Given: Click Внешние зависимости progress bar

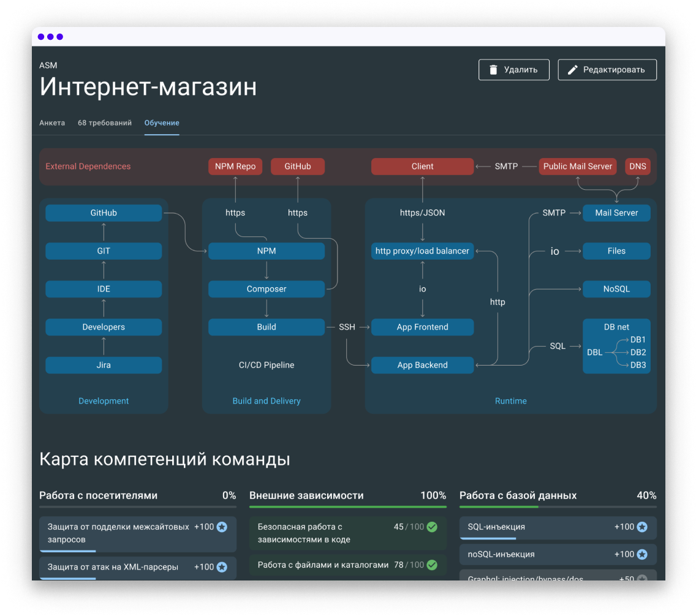Looking at the screenshot, I should (347, 506).
